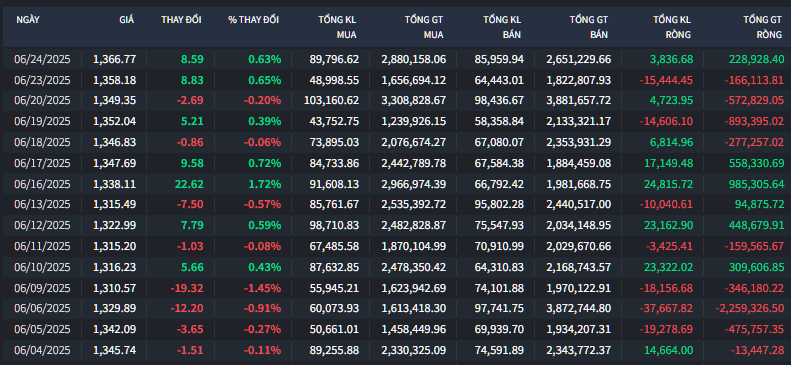Click the TỔNG GT RÒNG column header

click(762, 27)
